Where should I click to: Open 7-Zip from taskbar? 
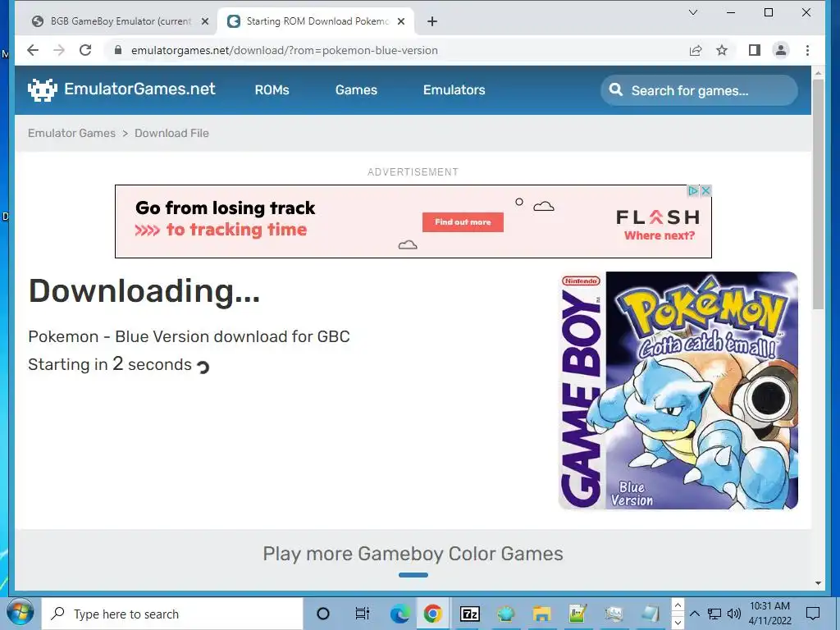tap(470, 614)
